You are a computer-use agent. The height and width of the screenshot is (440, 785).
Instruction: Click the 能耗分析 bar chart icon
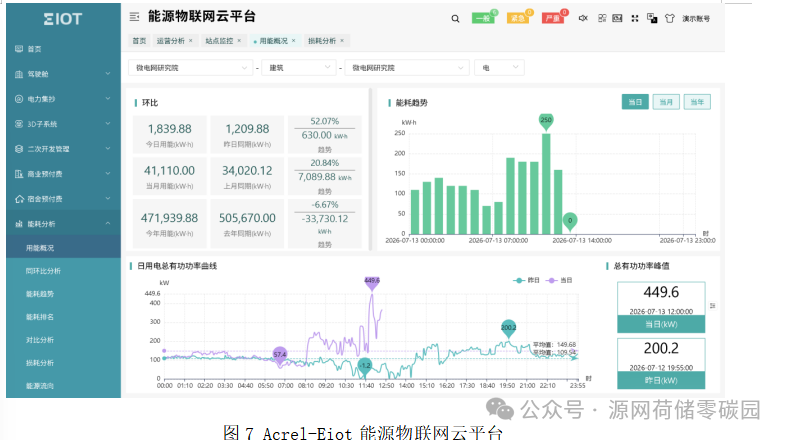click(x=19, y=224)
